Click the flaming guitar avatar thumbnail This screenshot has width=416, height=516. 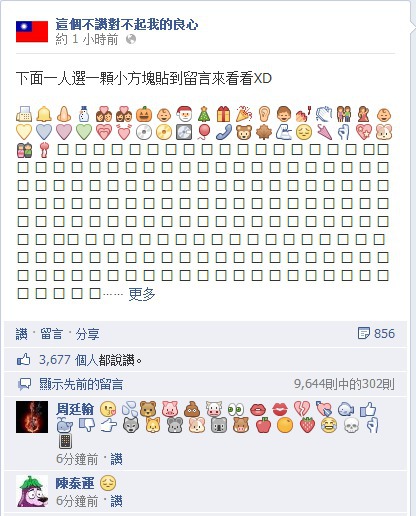tap(32, 417)
